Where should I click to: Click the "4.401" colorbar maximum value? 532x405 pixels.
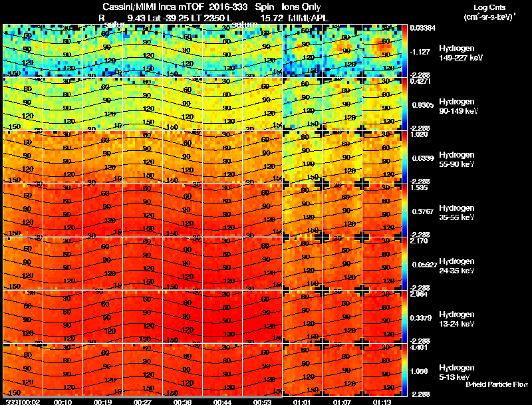pos(419,347)
